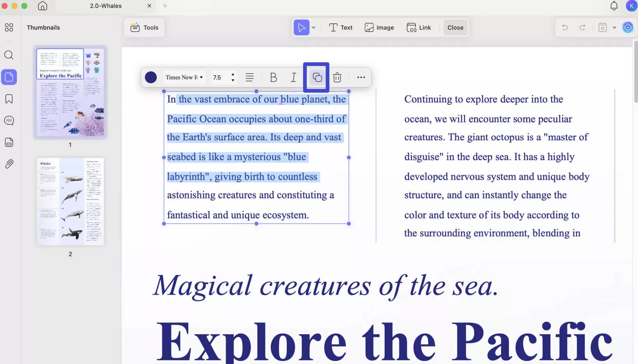This screenshot has height=364, width=638.
Task: Duplicate text using the copy icon
Action: coord(316,77)
